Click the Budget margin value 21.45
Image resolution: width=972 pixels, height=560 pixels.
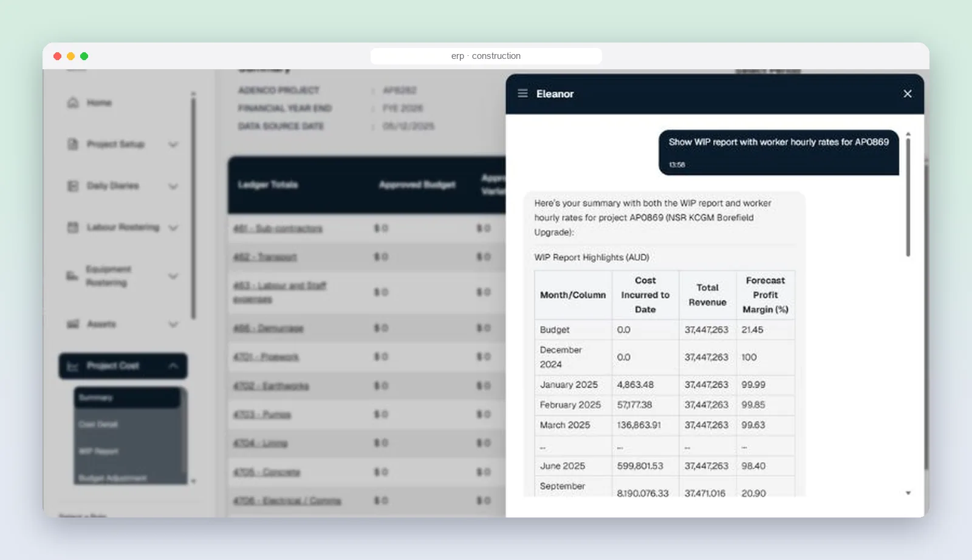click(x=752, y=330)
